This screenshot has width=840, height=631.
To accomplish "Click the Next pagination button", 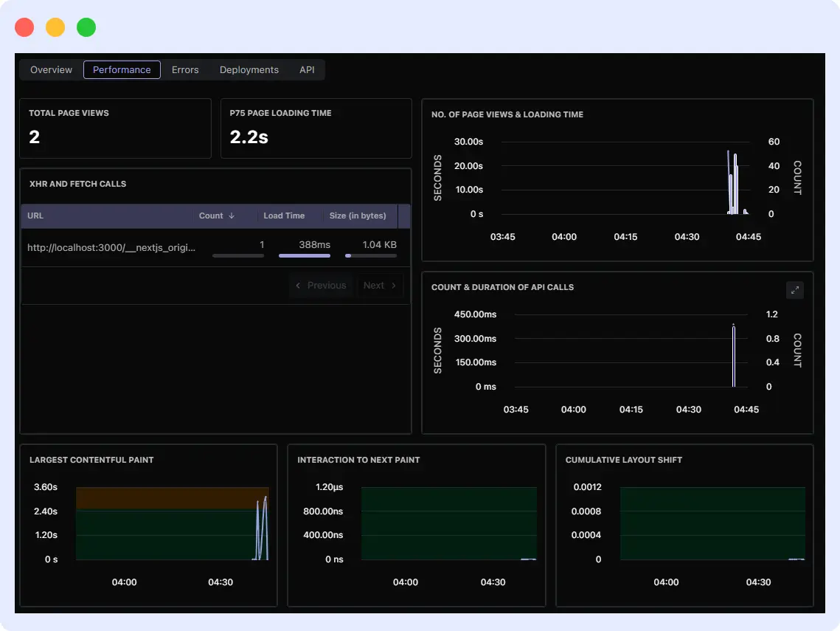I will [x=380, y=285].
